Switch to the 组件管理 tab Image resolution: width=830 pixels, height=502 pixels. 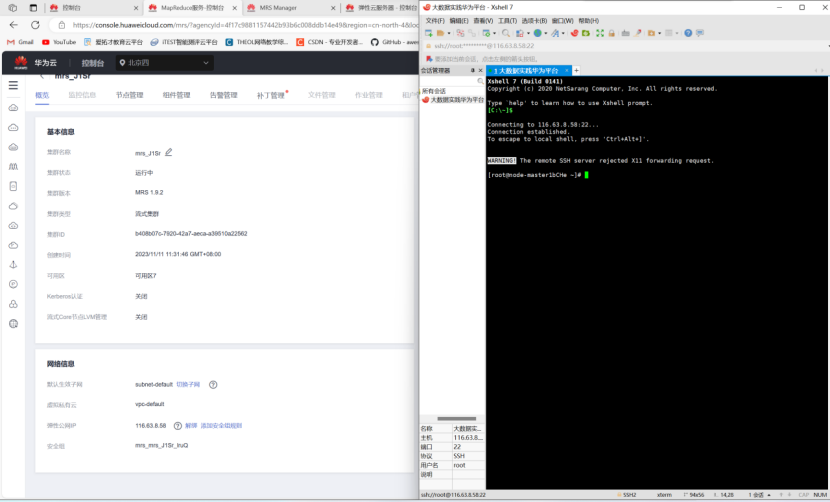(x=176, y=95)
